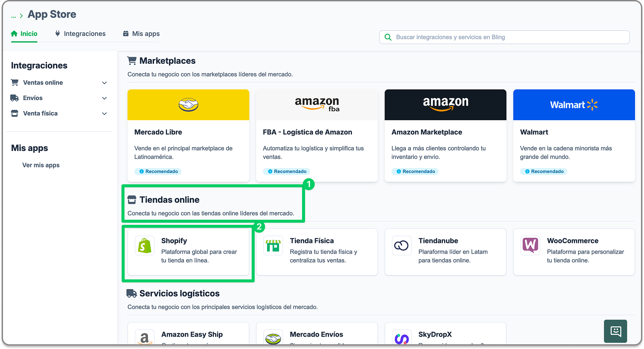Click the black Amazon Marketplace logo banner
Viewport: 644px width, 349px height.
(x=445, y=105)
